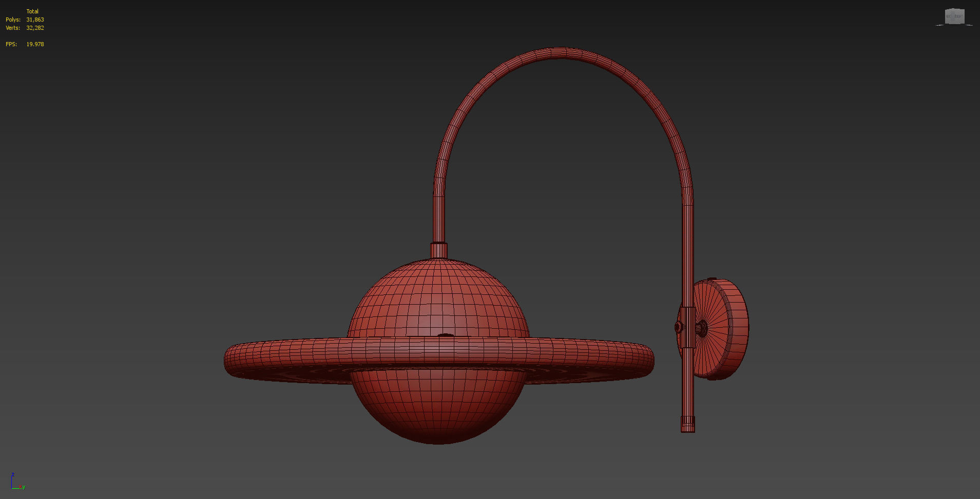Select the end cap at the tube bottom

688,425
